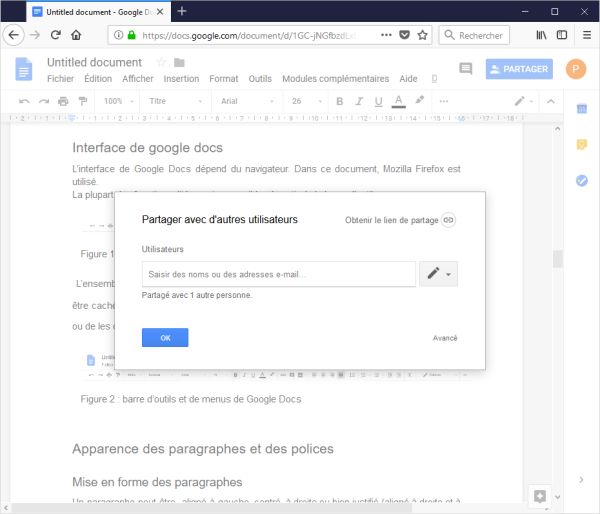Open the Calendar side panel icon
This screenshot has height=514, width=600.
coord(582,109)
